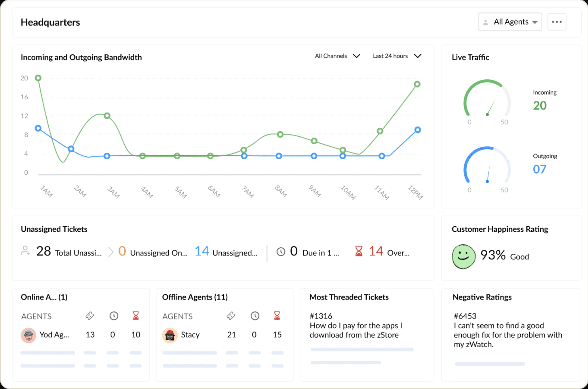
Task: Open the overflow menu next to All Agents
Action: point(557,22)
